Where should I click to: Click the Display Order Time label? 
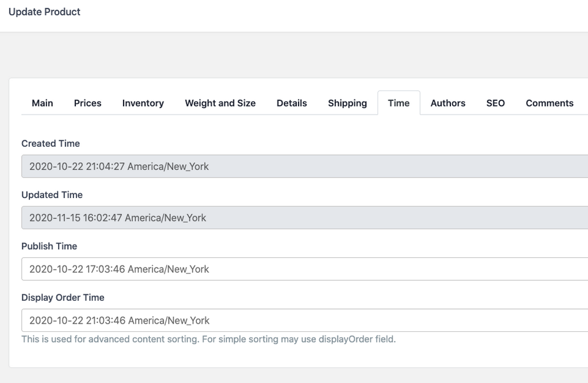pyautogui.click(x=63, y=298)
